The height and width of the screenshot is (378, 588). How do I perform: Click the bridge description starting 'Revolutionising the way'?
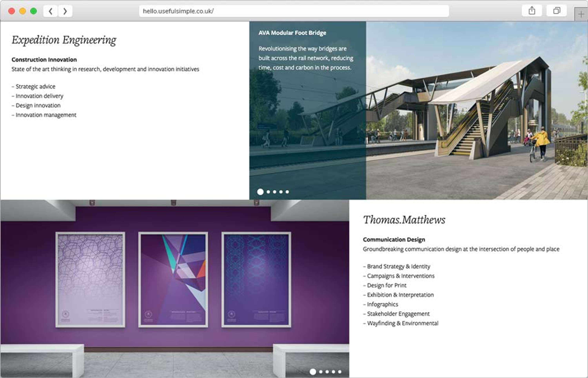[306, 58]
